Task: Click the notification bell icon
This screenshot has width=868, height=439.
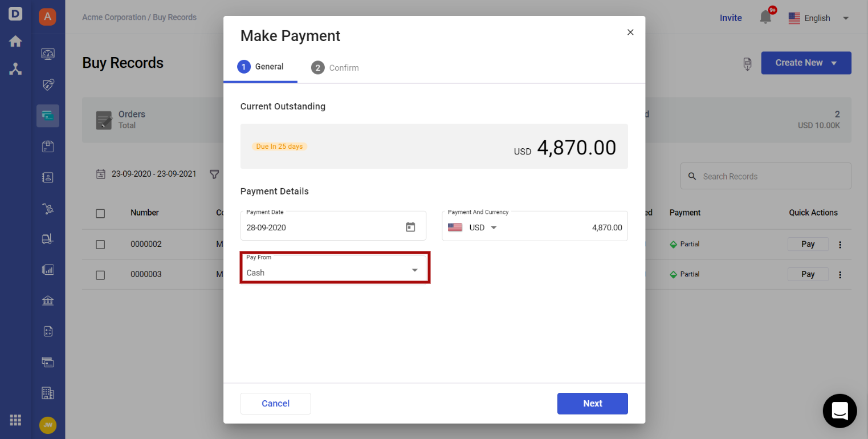Action: (765, 18)
